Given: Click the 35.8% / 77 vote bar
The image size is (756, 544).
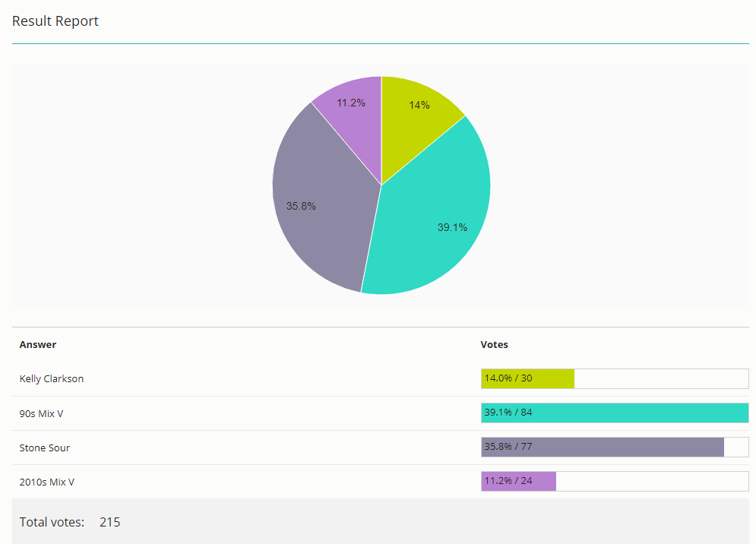Looking at the screenshot, I should click(615, 447).
